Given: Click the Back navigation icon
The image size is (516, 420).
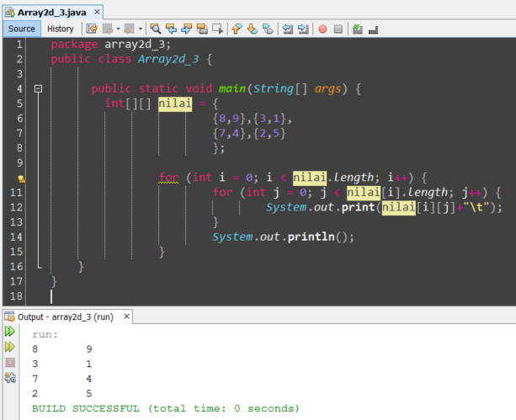Looking at the screenshot, I should (x=107, y=29).
